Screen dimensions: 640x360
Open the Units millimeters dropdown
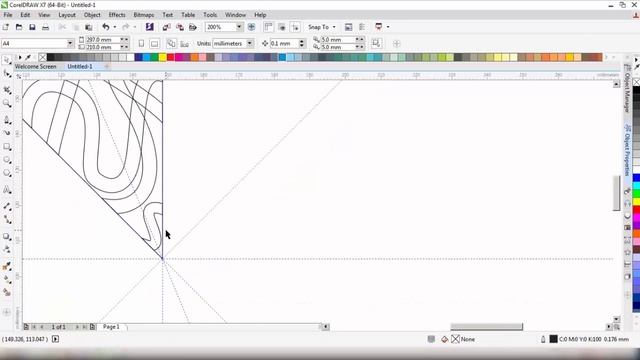(x=249, y=43)
